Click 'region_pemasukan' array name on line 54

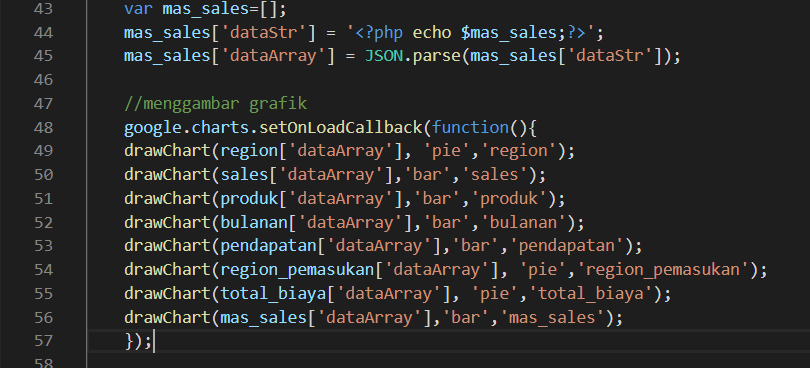tap(297, 270)
